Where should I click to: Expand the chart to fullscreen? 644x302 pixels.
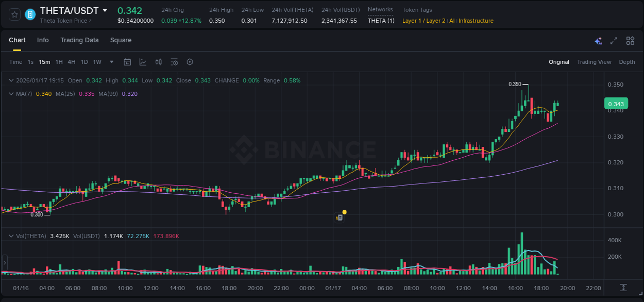tap(613, 40)
